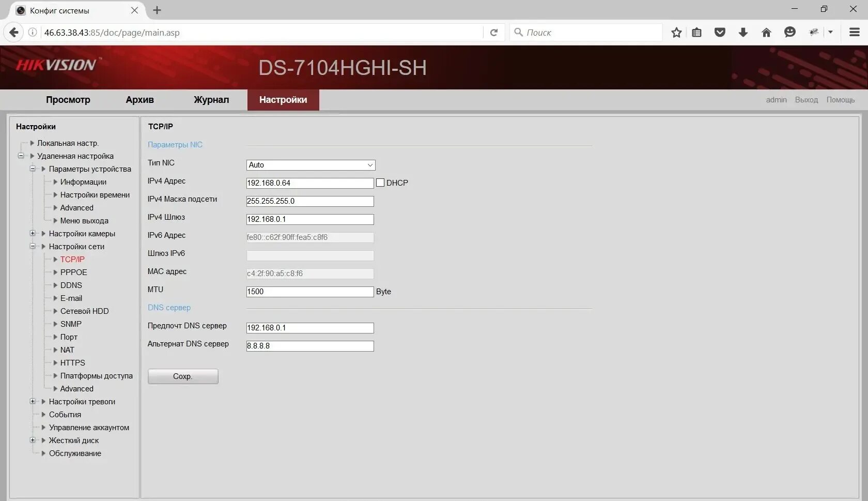
Task: Open События in the settings tree
Action: (x=65, y=415)
